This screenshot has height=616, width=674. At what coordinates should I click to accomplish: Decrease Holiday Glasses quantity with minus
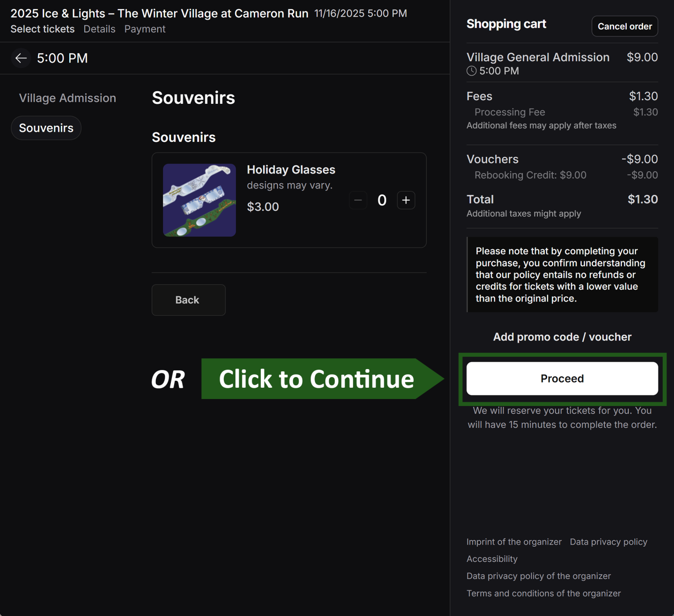358,200
